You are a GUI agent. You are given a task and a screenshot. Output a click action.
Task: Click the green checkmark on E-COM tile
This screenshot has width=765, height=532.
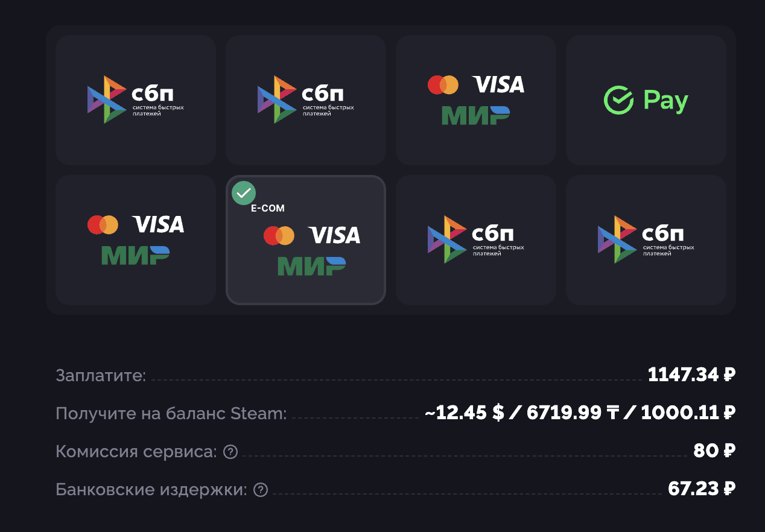tap(244, 193)
